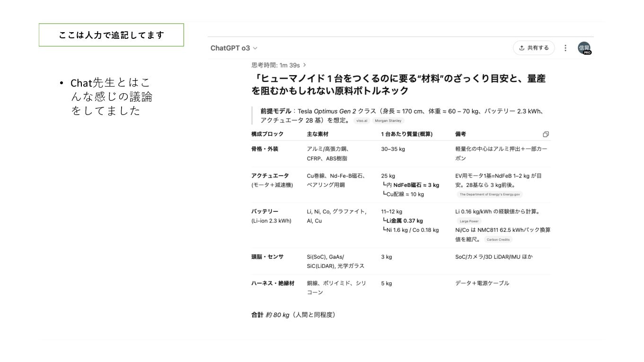Click the データ＋電源ケーブル remark cell
644x362 pixels.
coord(482,283)
